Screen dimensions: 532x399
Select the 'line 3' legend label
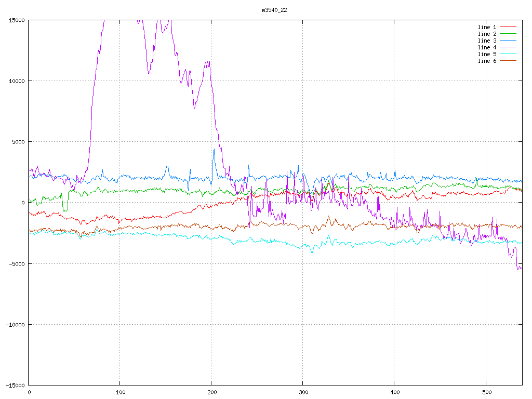(487, 41)
